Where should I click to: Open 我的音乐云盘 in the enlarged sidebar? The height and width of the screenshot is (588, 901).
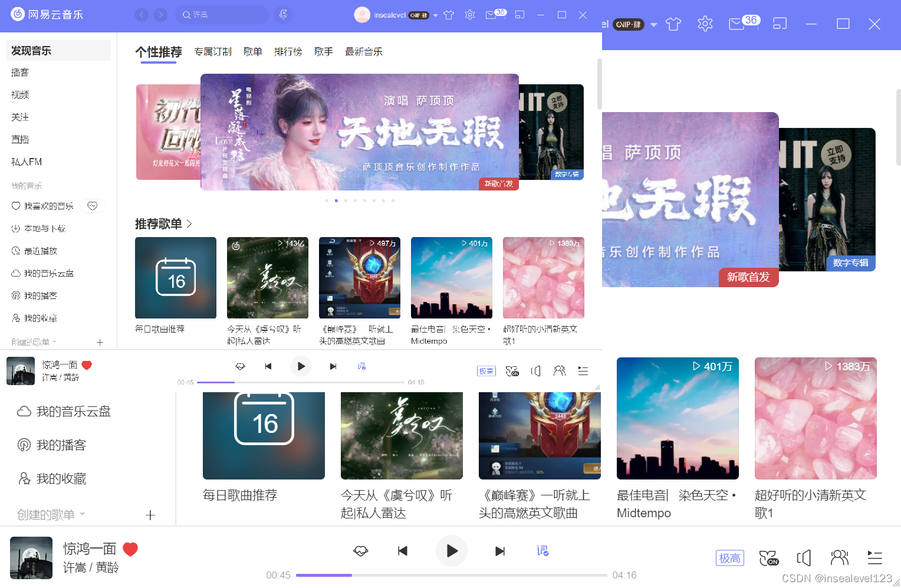point(64,411)
